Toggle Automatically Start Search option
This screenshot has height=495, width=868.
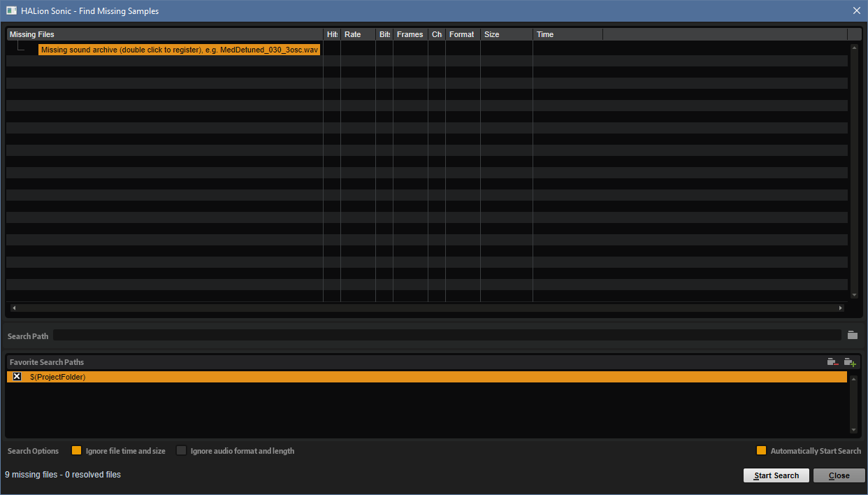[x=762, y=451]
